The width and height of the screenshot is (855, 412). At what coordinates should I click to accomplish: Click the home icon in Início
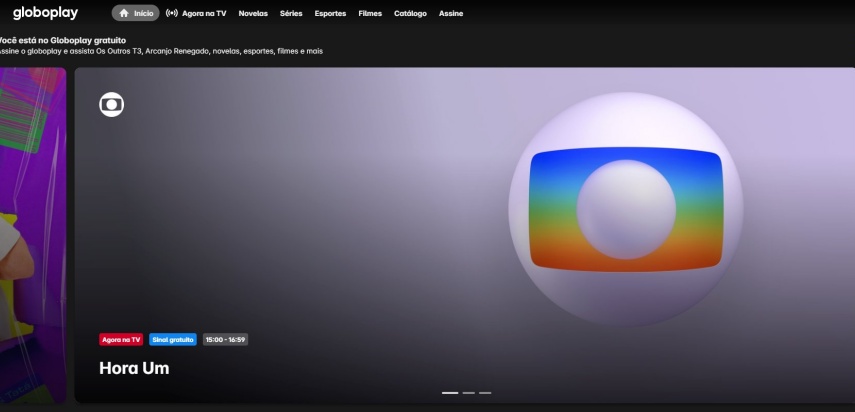click(124, 13)
